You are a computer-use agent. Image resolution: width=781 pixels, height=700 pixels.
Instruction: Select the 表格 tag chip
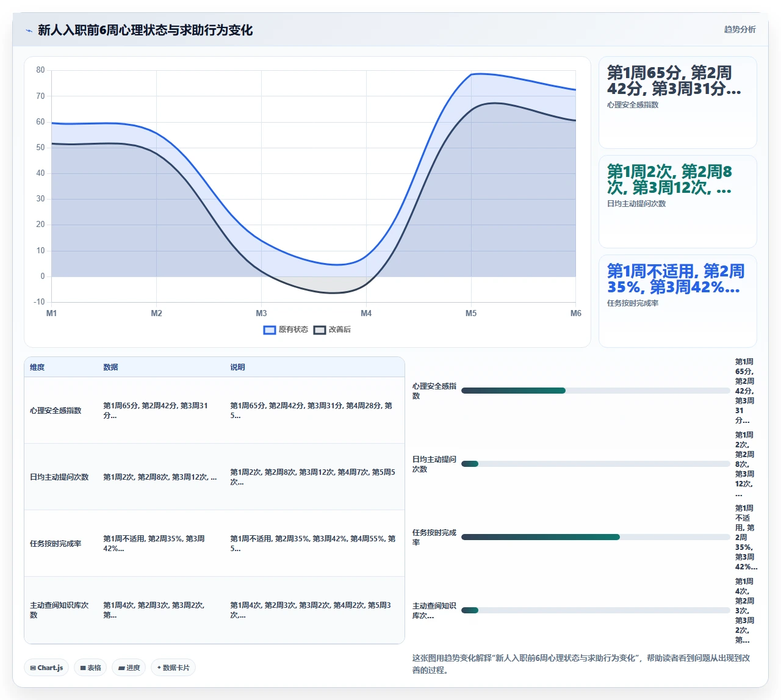pos(90,668)
